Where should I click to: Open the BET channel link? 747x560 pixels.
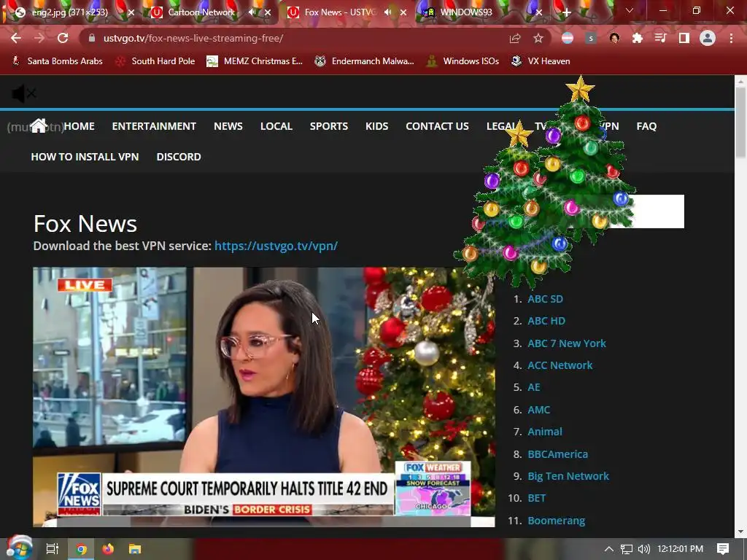coord(536,498)
